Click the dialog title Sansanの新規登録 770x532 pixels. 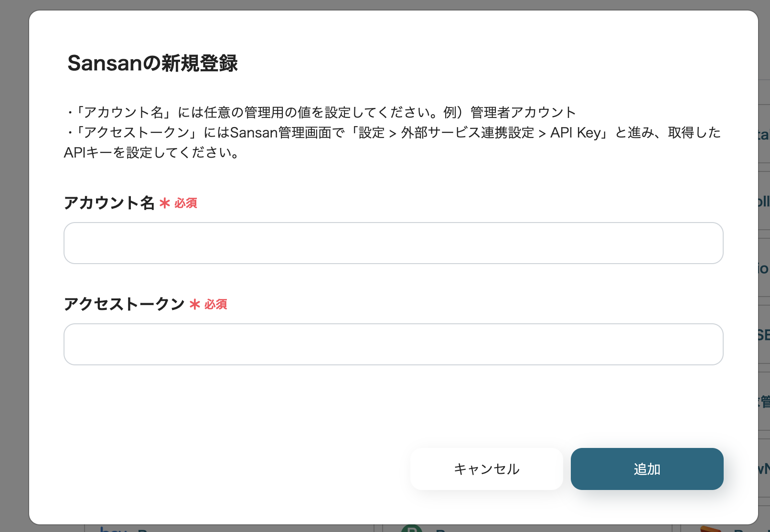pyautogui.click(x=154, y=63)
